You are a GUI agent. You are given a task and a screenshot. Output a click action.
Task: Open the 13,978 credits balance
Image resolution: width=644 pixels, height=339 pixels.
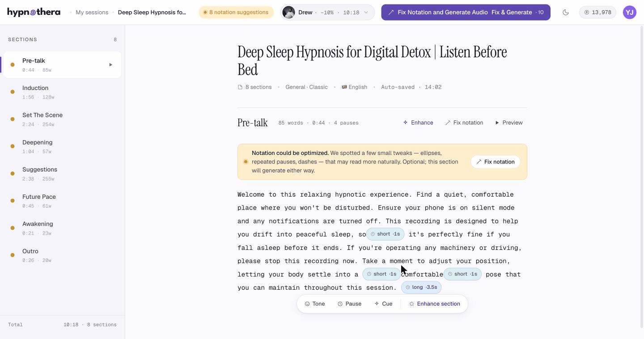[597, 13]
